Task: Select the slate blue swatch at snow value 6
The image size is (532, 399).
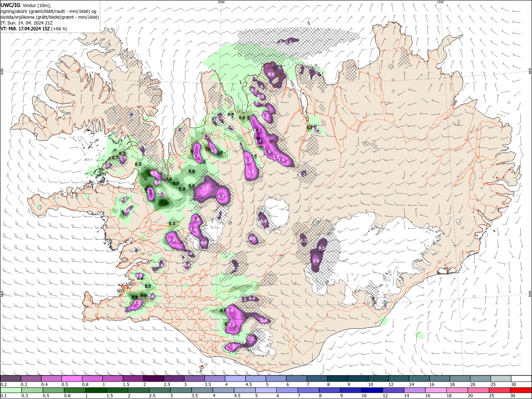Action: pos(296,379)
